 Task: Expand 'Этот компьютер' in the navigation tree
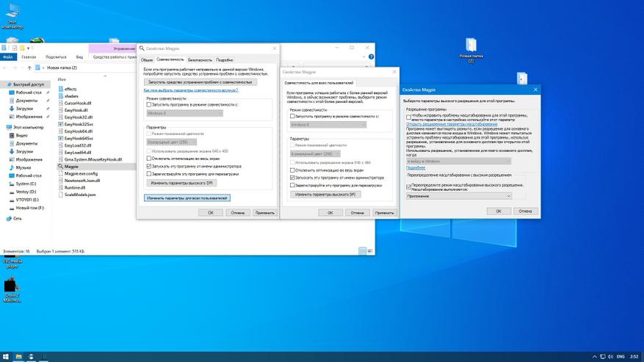click(x=6, y=127)
